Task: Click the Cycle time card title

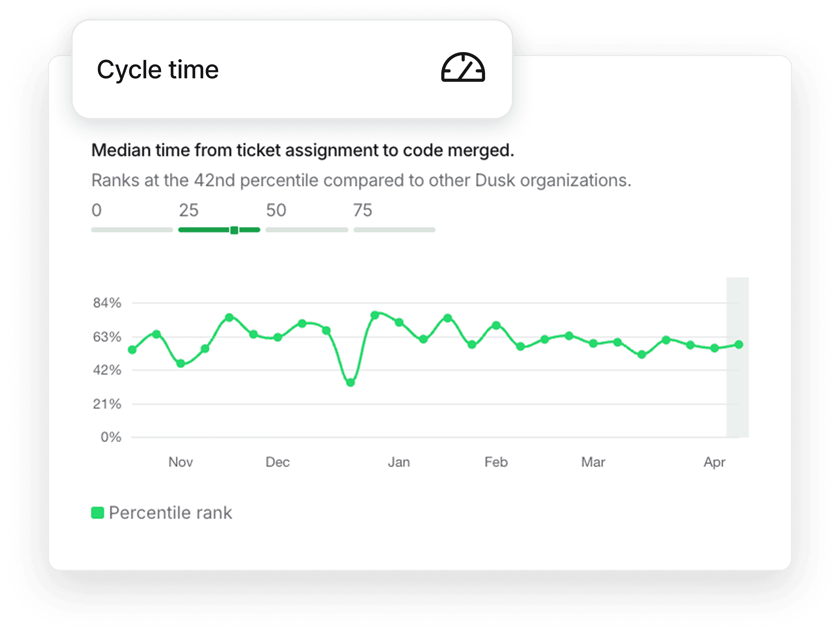Action: point(158,70)
